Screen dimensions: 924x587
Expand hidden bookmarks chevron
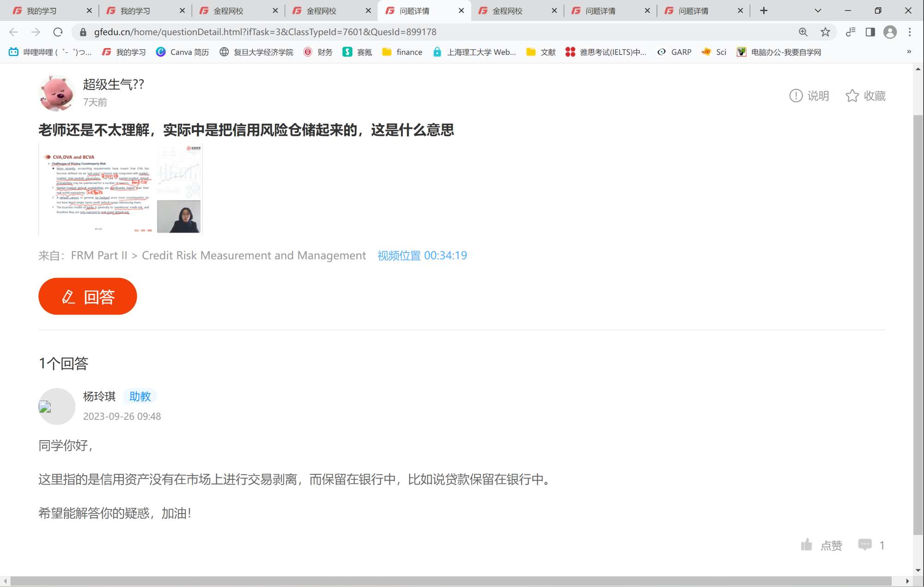coord(909,52)
